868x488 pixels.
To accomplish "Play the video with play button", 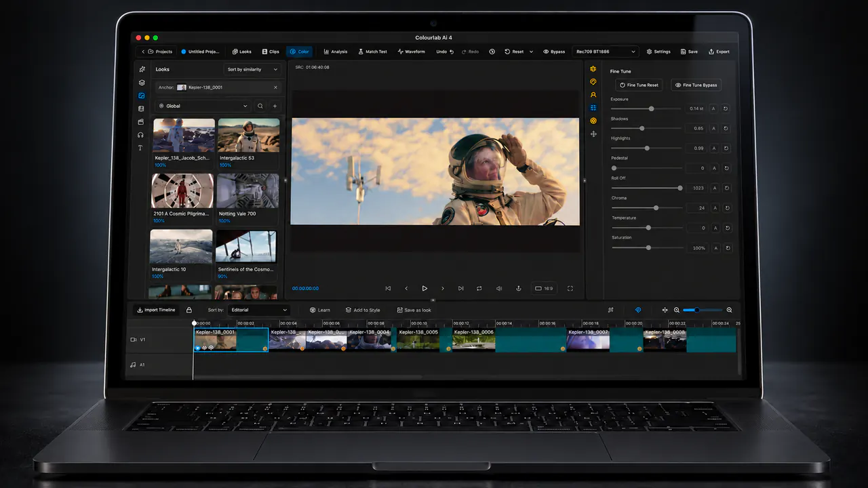I will (425, 288).
